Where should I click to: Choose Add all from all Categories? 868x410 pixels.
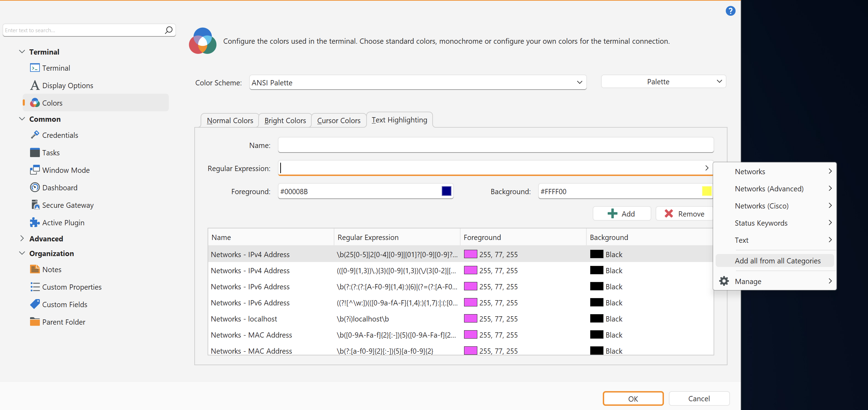tap(777, 261)
